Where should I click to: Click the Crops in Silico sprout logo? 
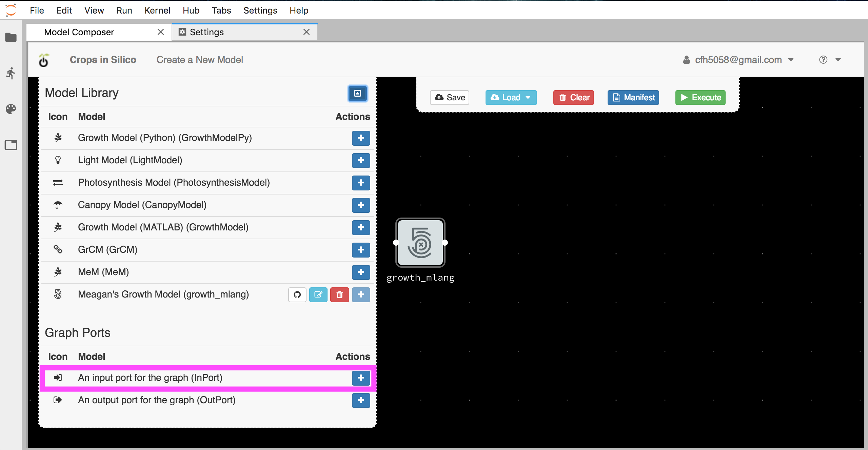tap(44, 60)
